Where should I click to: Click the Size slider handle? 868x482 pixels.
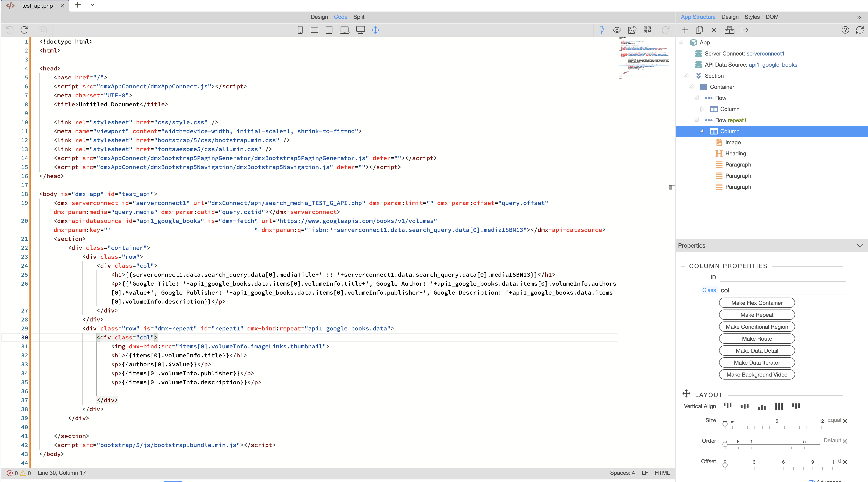point(725,424)
